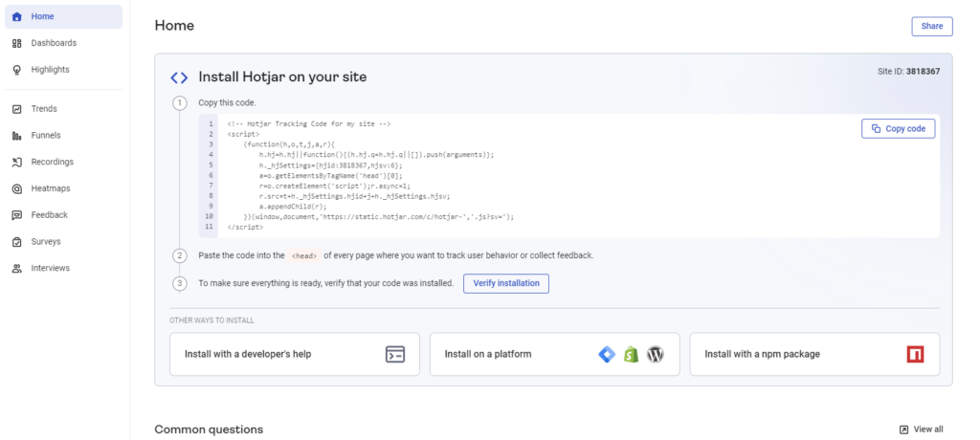Viewport: 980px width, 440px height.
Task: Choose Install on a platform card
Action: (554, 354)
